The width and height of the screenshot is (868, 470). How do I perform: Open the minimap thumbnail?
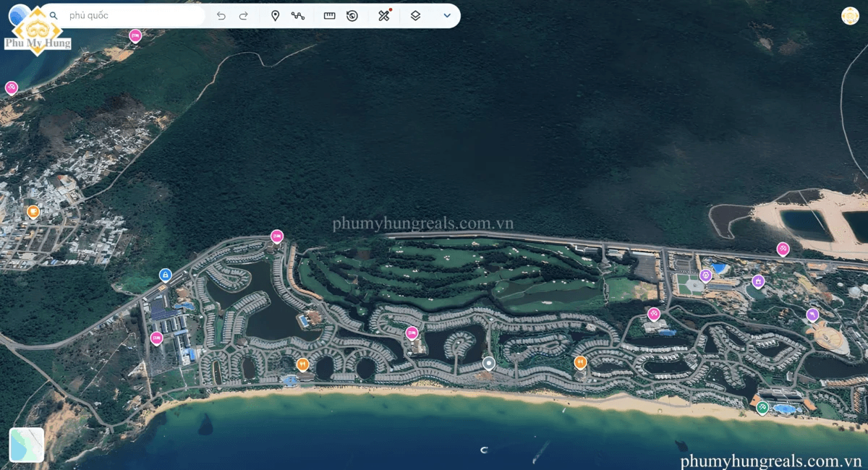[x=27, y=445]
